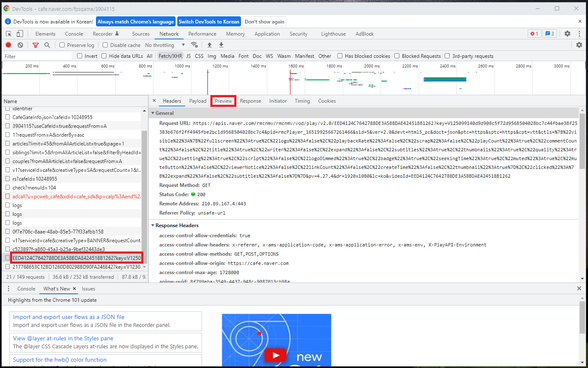Open the Sources panel
Image resolution: width=588 pixels, height=368 pixels.
[x=141, y=34]
